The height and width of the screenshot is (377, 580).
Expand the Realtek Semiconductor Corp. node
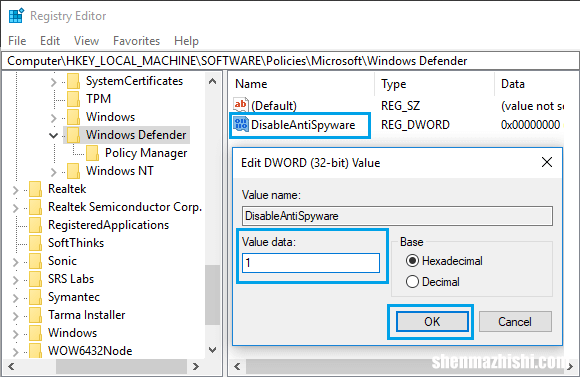coord(16,208)
